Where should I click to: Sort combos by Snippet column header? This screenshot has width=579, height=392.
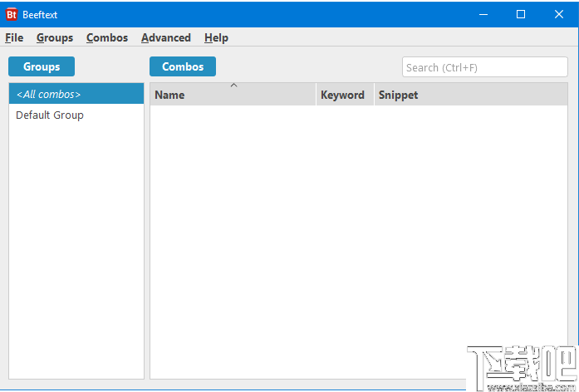[x=471, y=95]
